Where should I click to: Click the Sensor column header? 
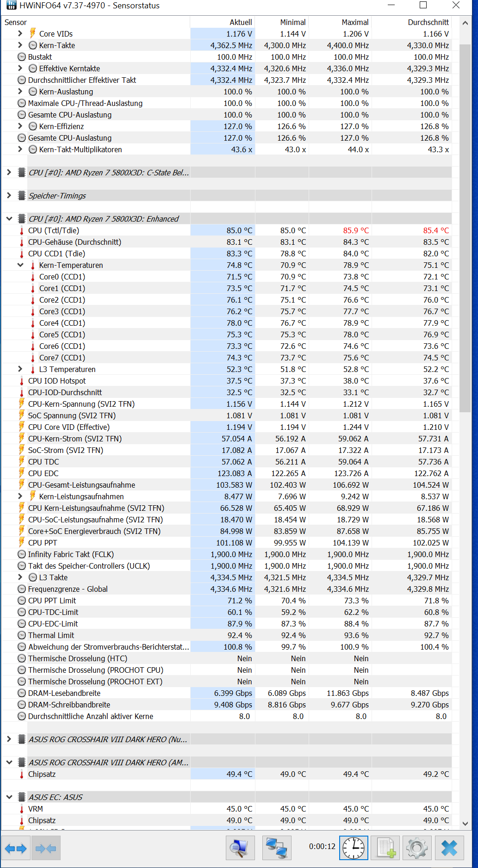pyautogui.click(x=95, y=22)
